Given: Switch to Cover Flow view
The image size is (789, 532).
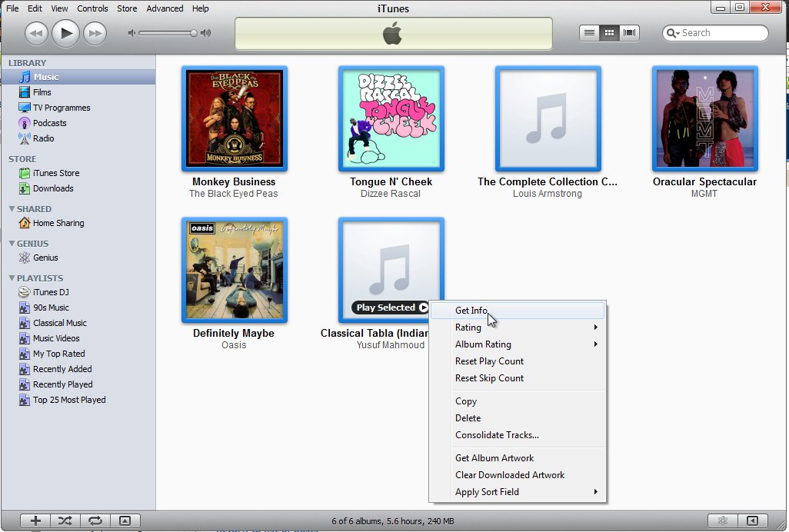Looking at the screenshot, I should [x=629, y=33].
